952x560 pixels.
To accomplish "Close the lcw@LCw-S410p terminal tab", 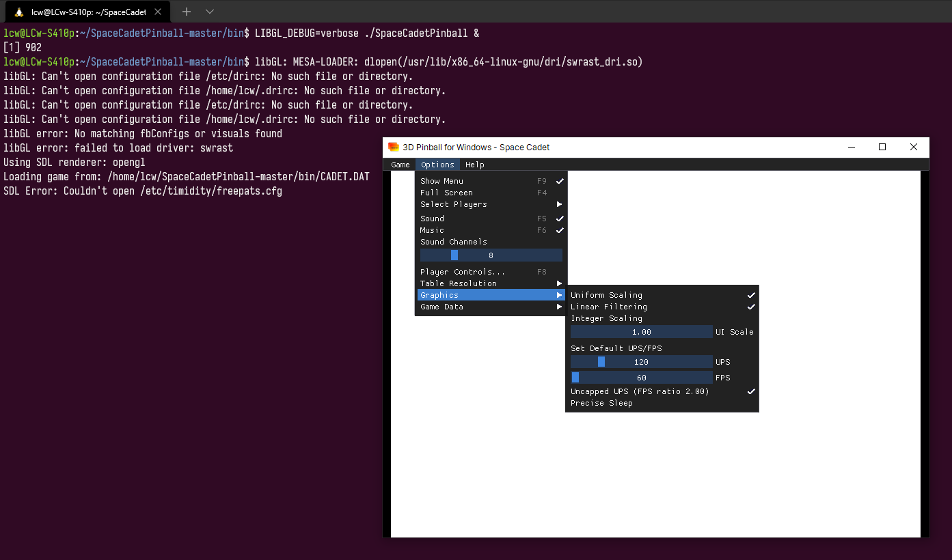I will (x=159, y=12).
